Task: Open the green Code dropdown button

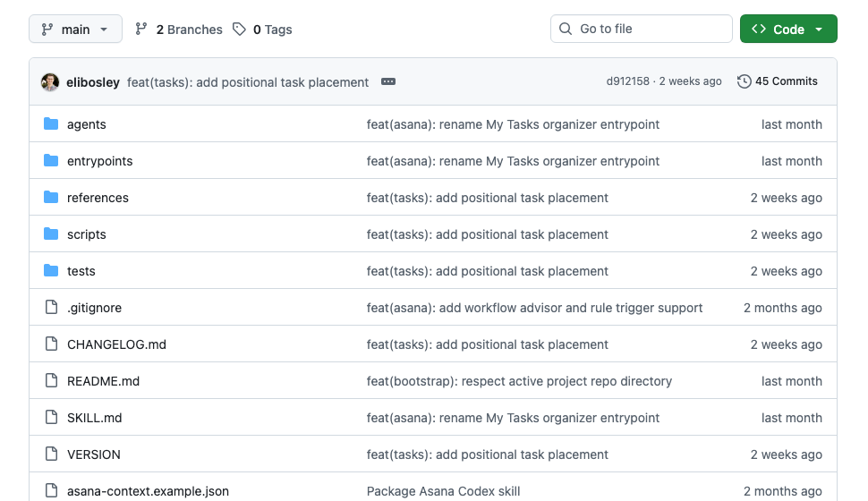Action: pos(788,29)
